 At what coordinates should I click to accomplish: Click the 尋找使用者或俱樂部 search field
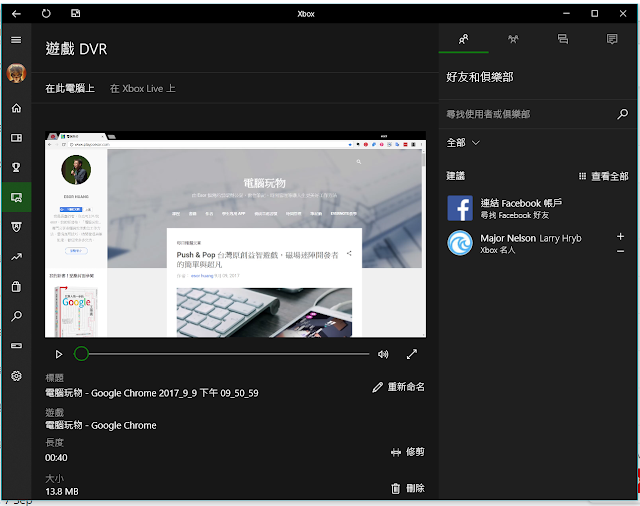[529, 114]
